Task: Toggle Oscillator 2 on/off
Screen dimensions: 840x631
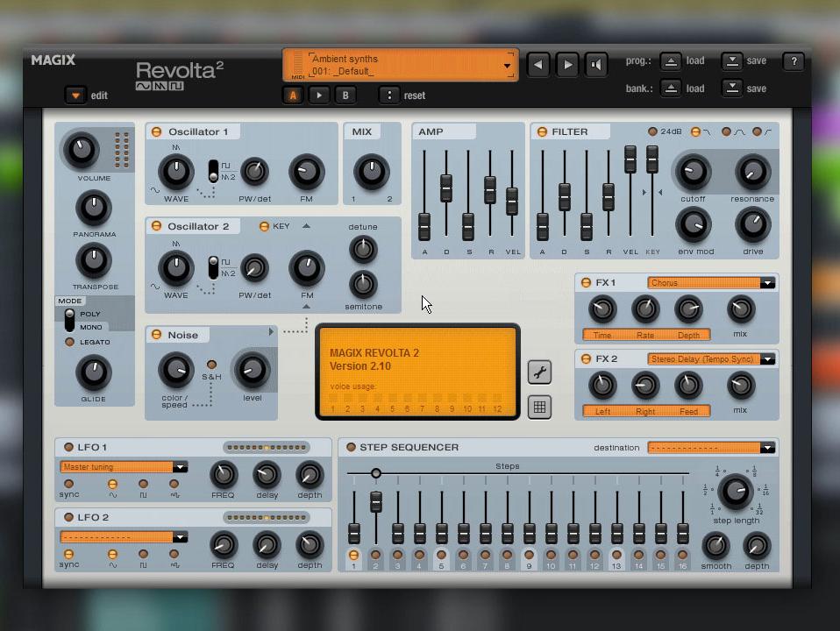Action: coord(156,226)
